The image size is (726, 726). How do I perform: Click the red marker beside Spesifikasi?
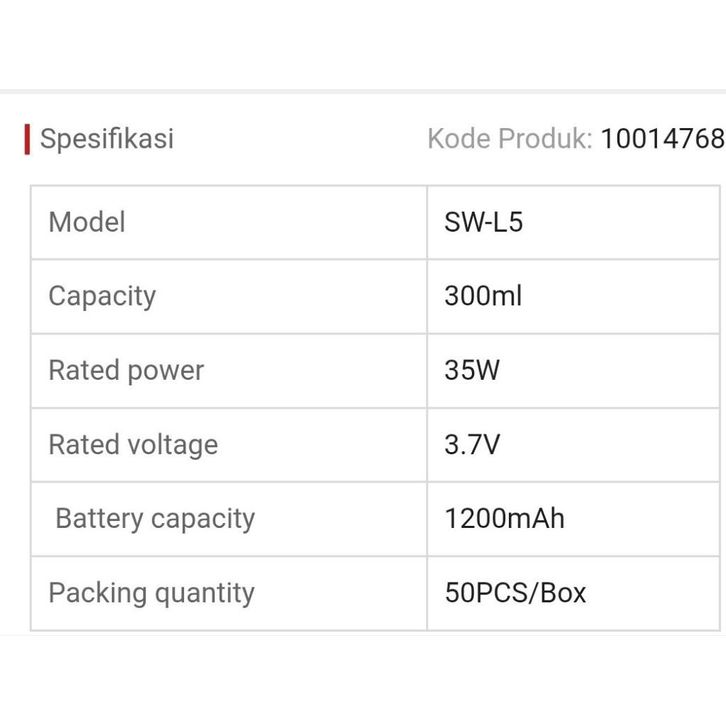click(27, 139)
